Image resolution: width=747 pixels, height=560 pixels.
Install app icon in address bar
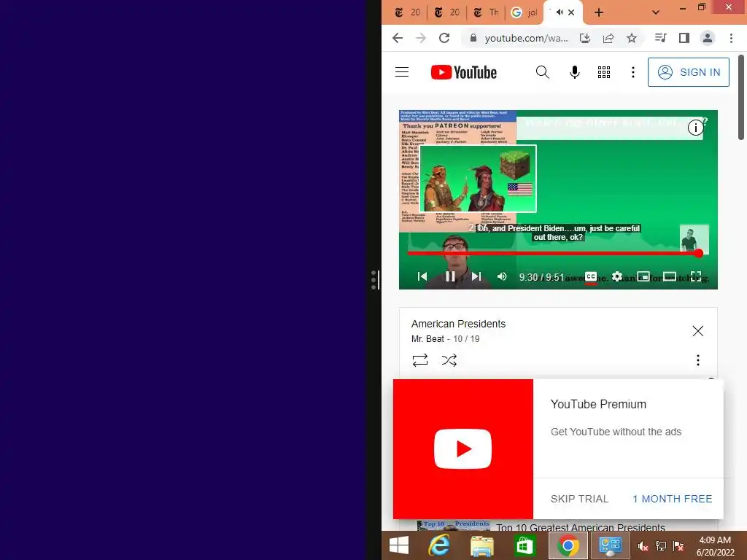(585, 38)
